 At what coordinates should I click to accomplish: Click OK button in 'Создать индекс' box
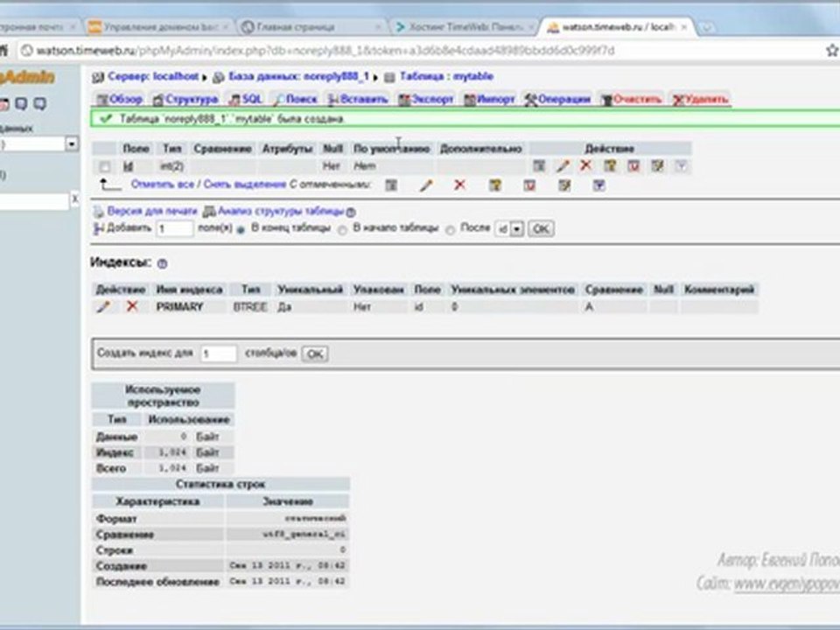[315, 353]
